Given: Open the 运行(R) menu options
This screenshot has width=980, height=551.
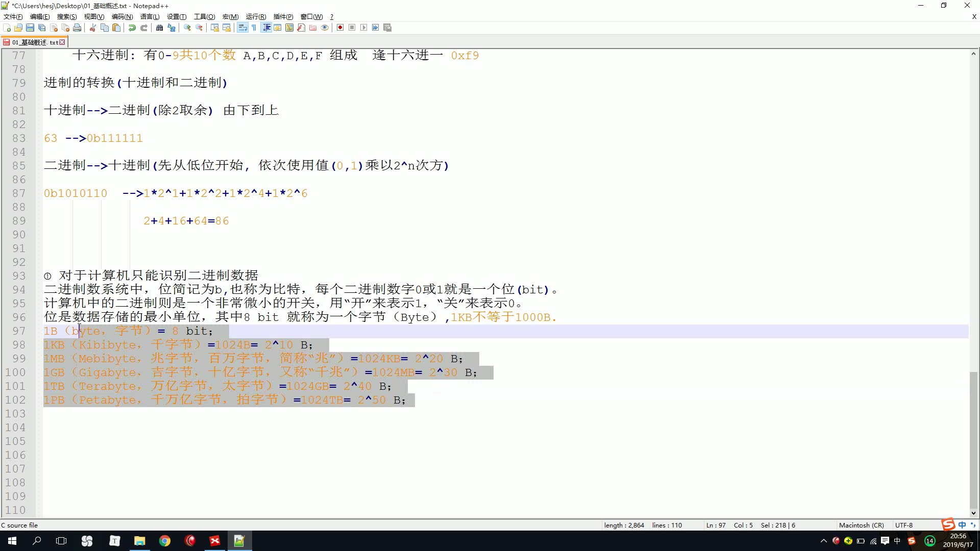Looking at the screenshot, I should 255,16.
